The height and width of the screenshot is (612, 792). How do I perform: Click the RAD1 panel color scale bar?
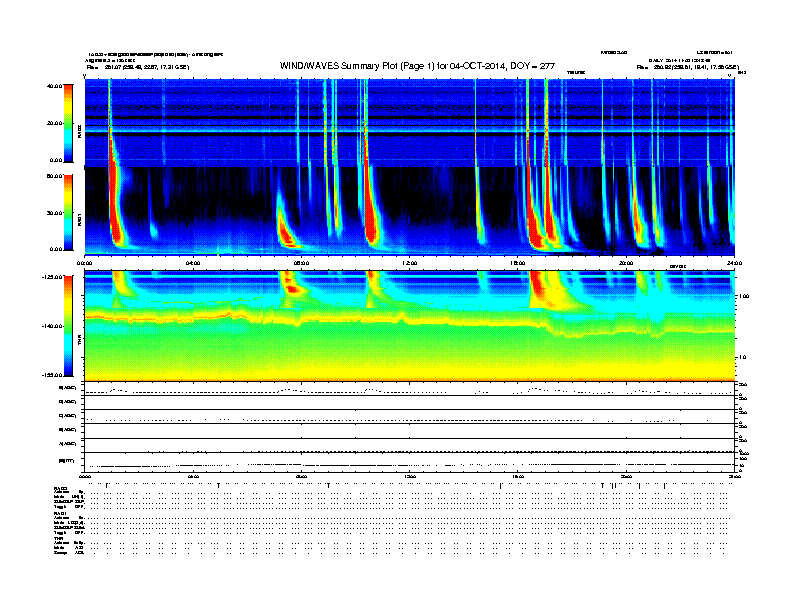pyautogui.click(x=68, y=213)
